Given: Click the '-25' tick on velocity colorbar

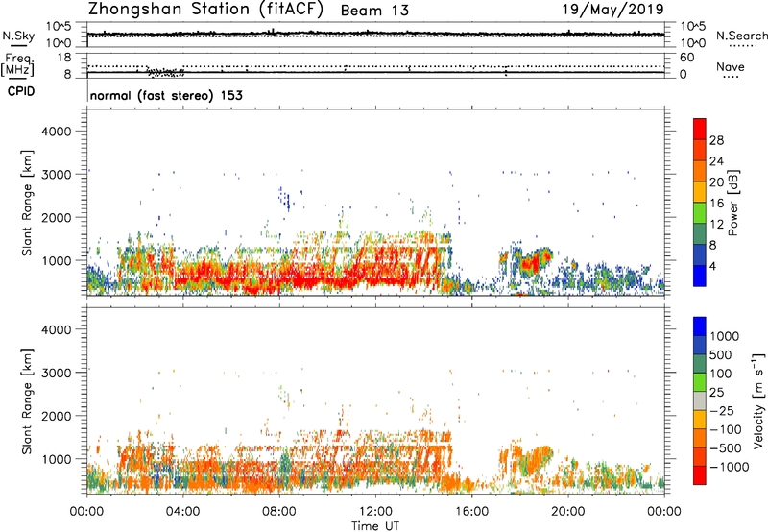Looking at the screenshot, I should click(x=724, y=411).
